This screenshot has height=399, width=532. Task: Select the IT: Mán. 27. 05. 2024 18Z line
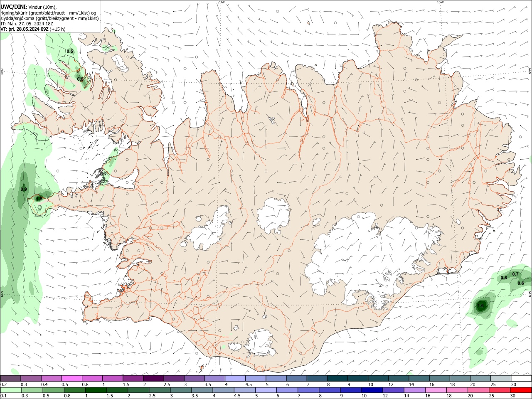click(27, 24)
